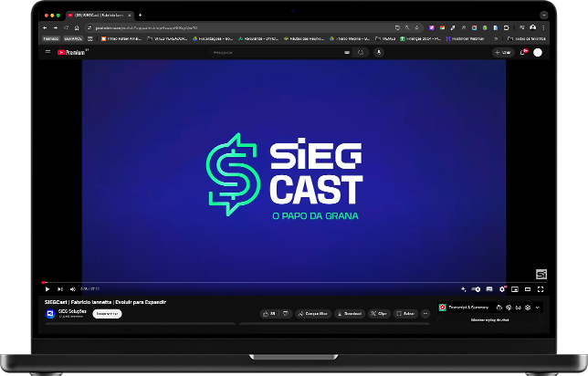Image resolution: width=588 pixels, height=376 pixels.
Task: Select the SIEGCast browser tab
Action: [x=96, y=16]
